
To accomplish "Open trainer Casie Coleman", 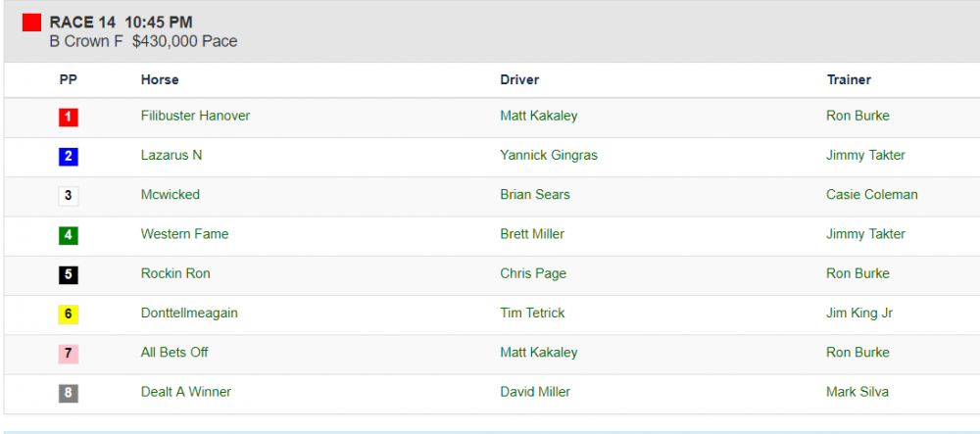I will pyautogui.click(x=872, y=194).
